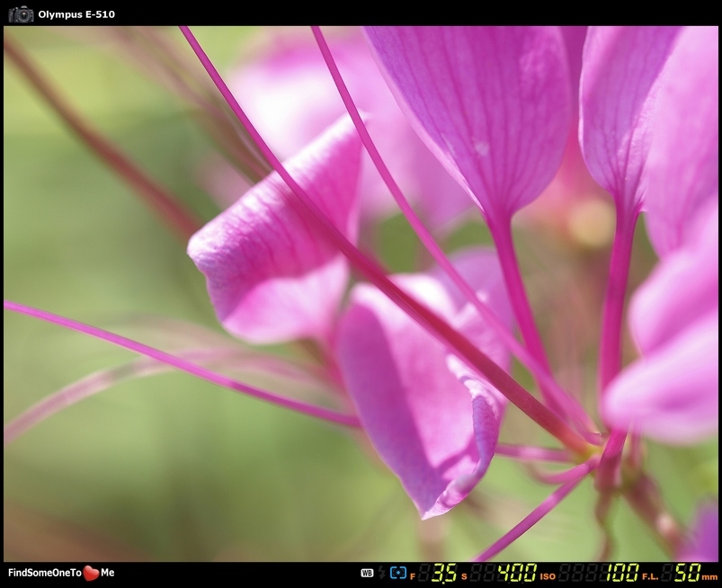The image size is (722, 588).
Task: Click the Olympus E-510 camera label
Action: [x=76, y=14]
